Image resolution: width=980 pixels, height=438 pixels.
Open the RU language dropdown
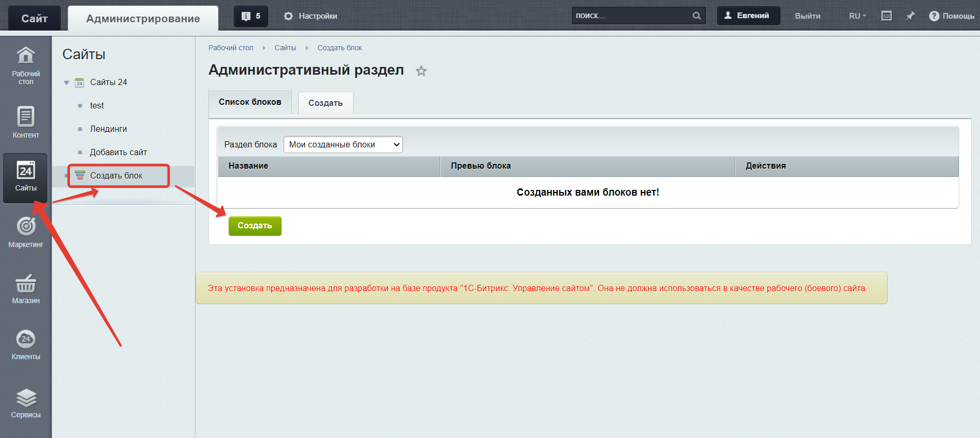tap(857, 16)
